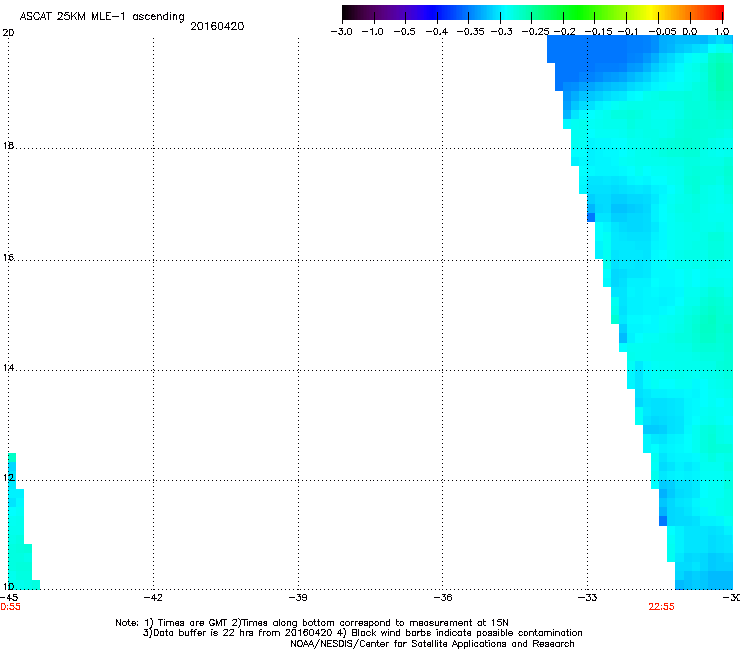
Task: Click the red 22:55 pass time
Action: tap(661, 607)
